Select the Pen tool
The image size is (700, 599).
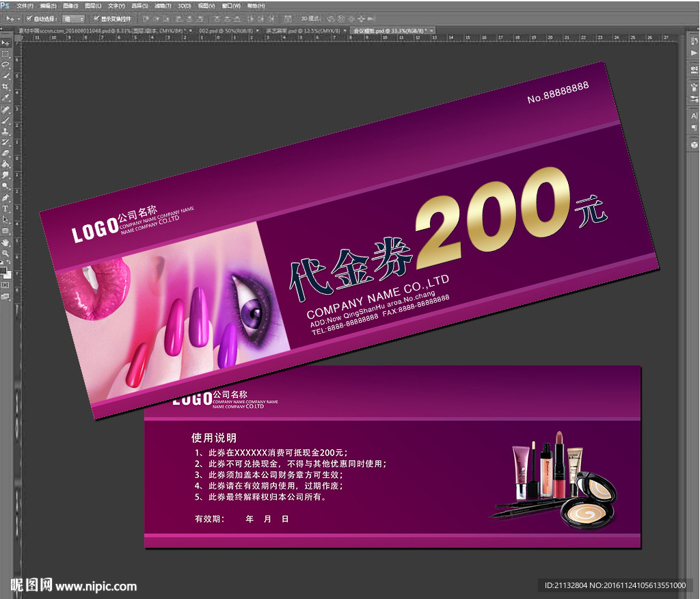point(5,197)
